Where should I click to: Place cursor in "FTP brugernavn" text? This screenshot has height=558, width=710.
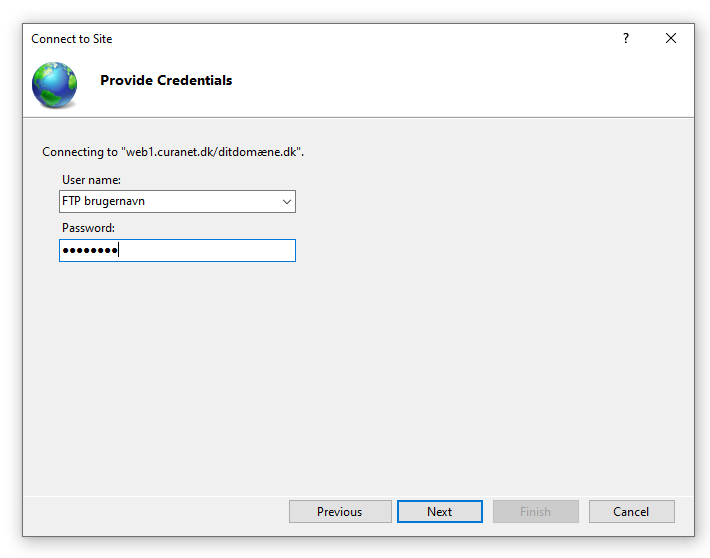pyautogui.click(x=103, y=201)
